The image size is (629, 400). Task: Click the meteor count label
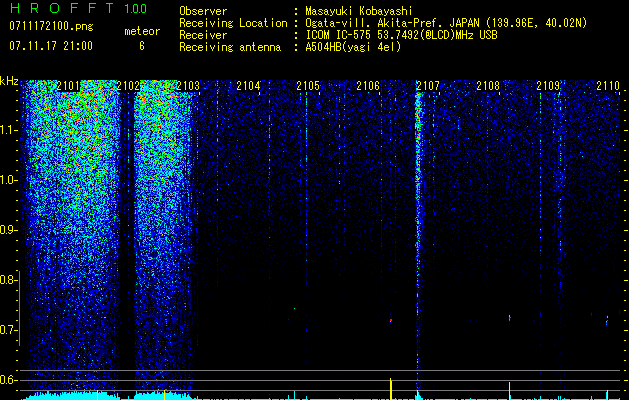pos(142,31)
